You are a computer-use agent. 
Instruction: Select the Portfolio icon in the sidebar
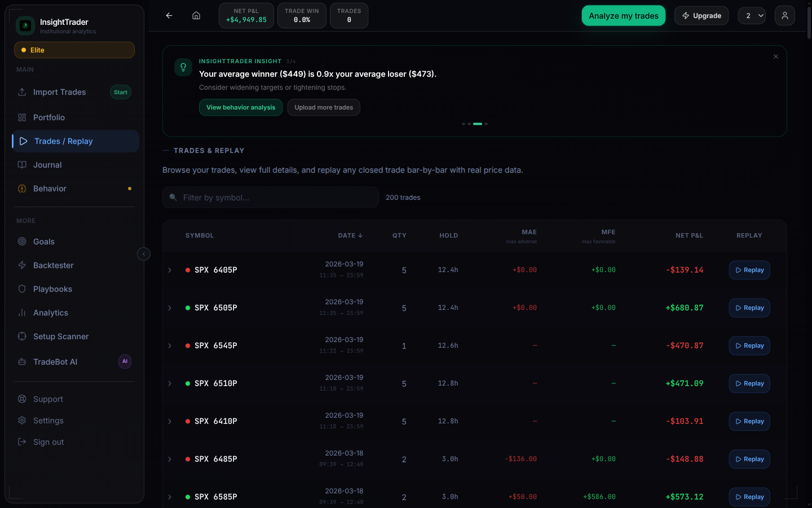22,117
